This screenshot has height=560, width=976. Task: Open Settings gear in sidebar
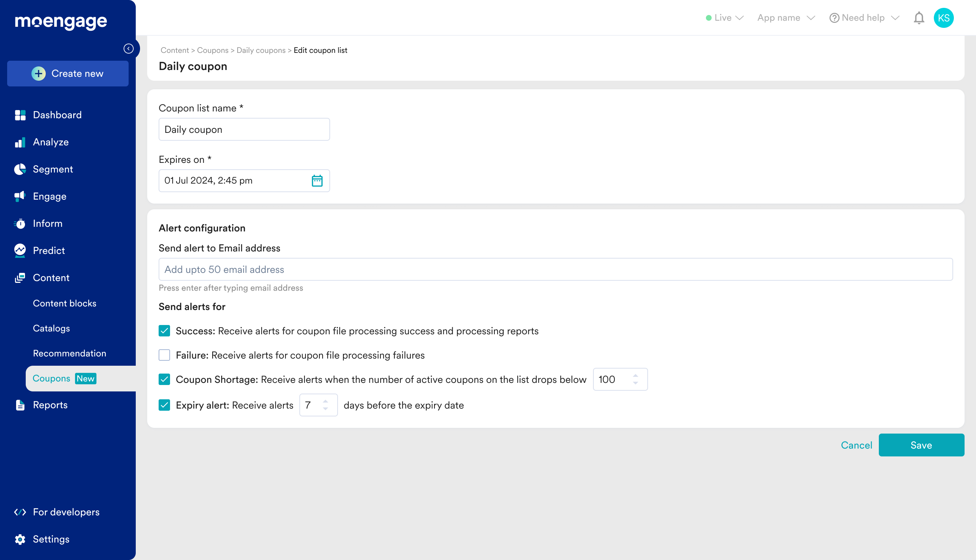coord(51,539)
